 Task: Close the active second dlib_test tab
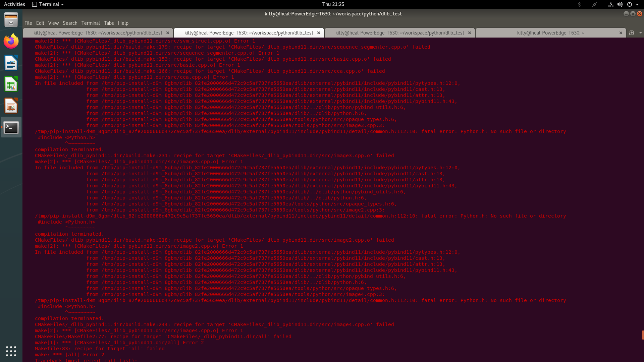coord(319,33)
